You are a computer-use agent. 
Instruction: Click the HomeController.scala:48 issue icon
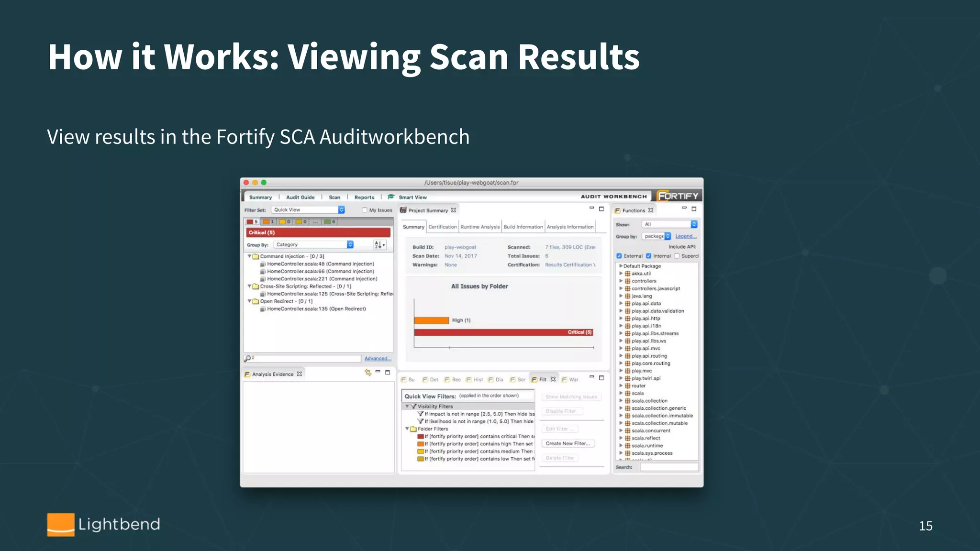(263, 264)
